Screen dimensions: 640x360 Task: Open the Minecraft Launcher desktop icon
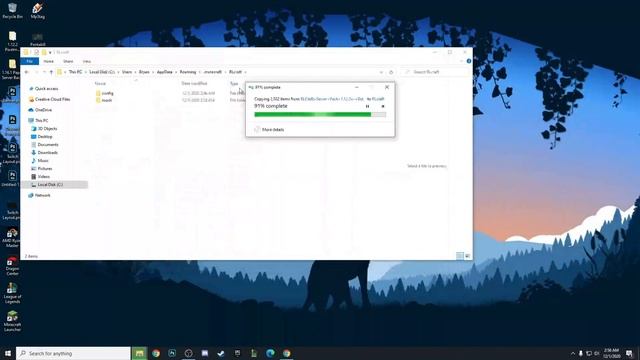pos(12,321)
